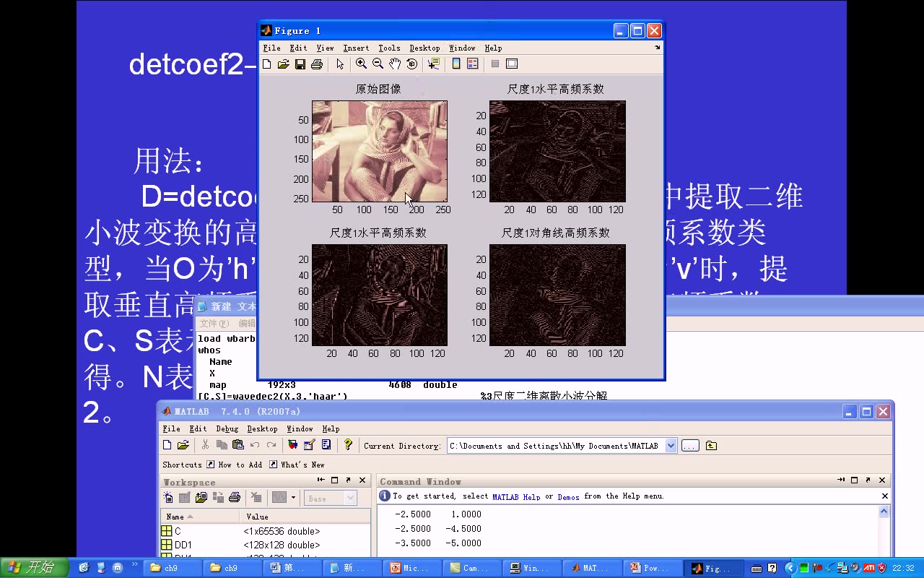Screen dimensions: 924x578
Task: Open Help menu in MATLAB window
Action: click(331, 429)
